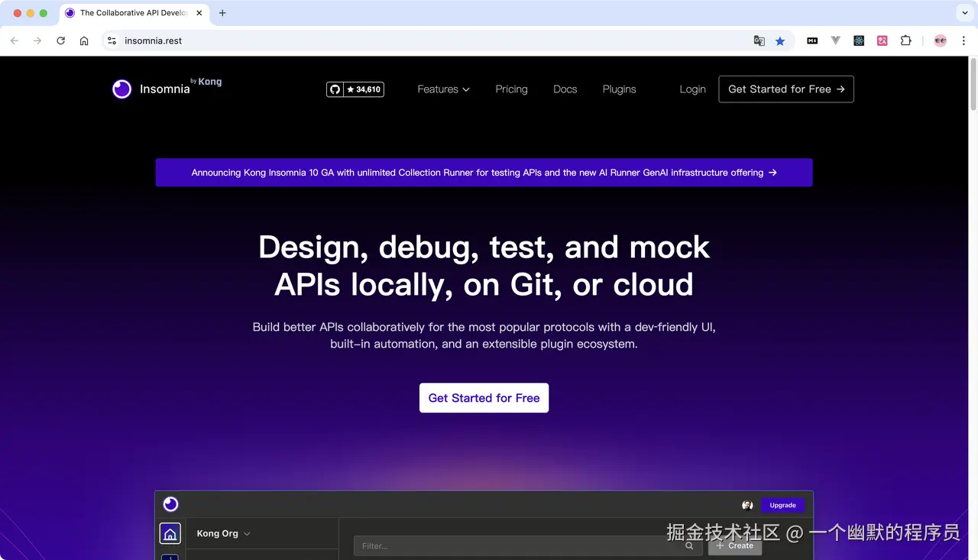
Task: Click the Get Started for Free button
Action: pyautogui.click(x=484, y=397)
